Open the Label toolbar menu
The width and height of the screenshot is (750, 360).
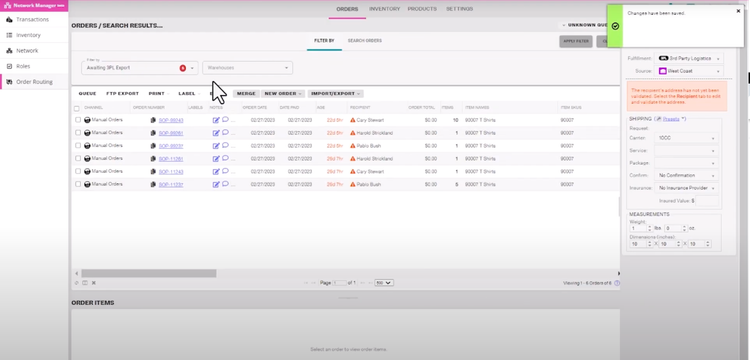click(x=188, y=94)
